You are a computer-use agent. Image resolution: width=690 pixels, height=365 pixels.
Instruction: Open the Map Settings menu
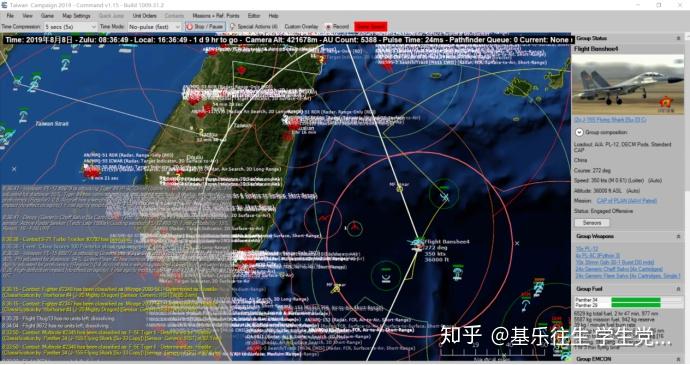(76, 16)
